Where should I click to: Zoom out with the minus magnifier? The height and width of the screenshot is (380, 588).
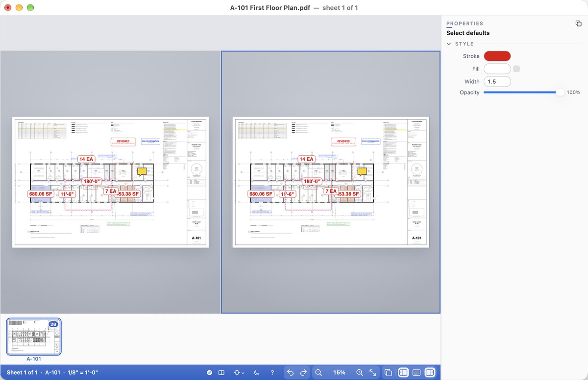318,373
